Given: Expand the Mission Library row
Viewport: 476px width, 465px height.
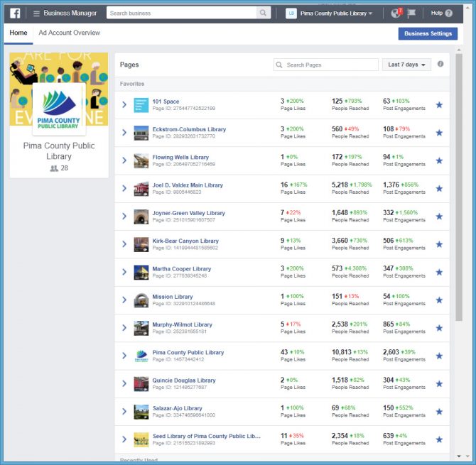Looking at the screenshot, I should click(124, 300).
